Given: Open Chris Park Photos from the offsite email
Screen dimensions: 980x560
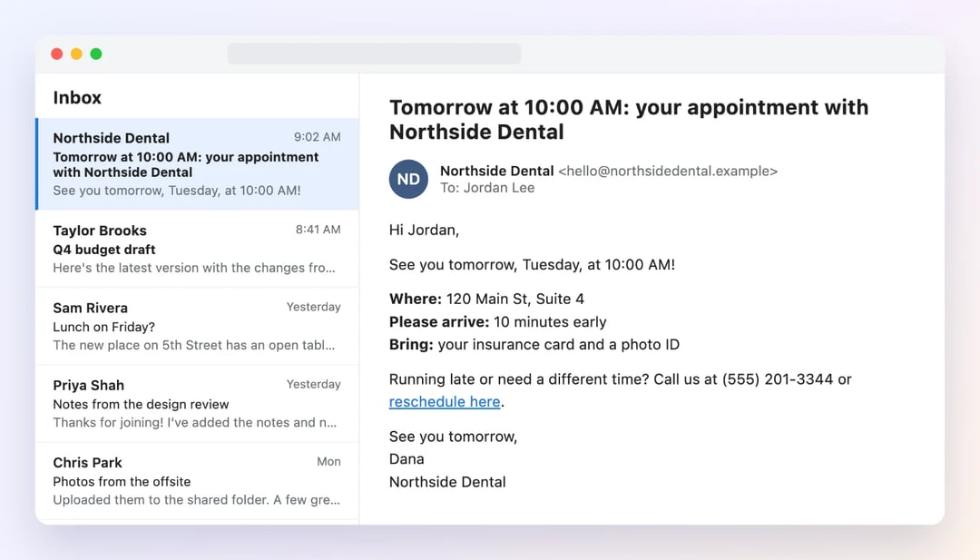Looking at the screenshot, I should (198, 481).
